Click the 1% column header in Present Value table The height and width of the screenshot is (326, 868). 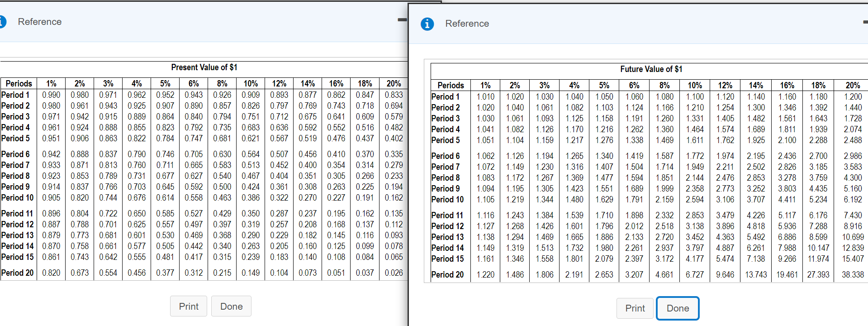pos(51,83)
